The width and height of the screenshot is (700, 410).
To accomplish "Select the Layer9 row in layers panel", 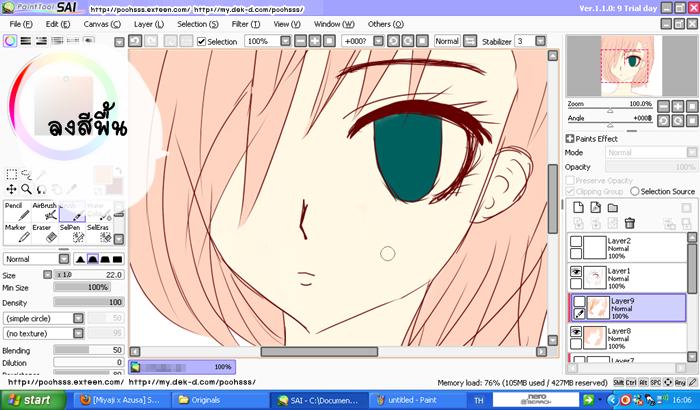I will pyautogui.click(x=627, y=308).
